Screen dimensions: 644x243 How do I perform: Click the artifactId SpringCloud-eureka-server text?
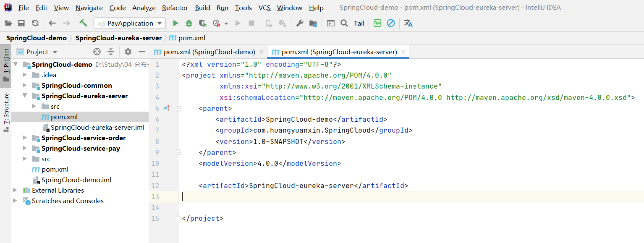(301, 186)
